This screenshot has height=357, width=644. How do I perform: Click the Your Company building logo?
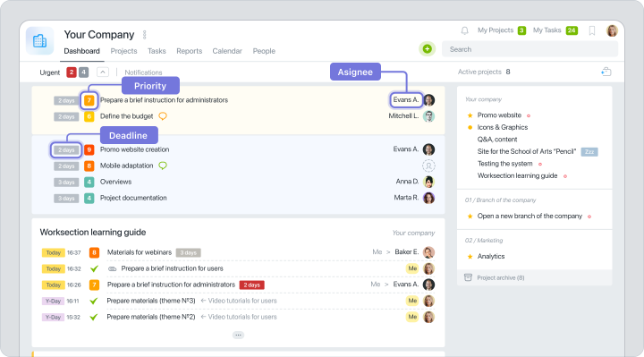pyautogui.click(x=40, y=40)
